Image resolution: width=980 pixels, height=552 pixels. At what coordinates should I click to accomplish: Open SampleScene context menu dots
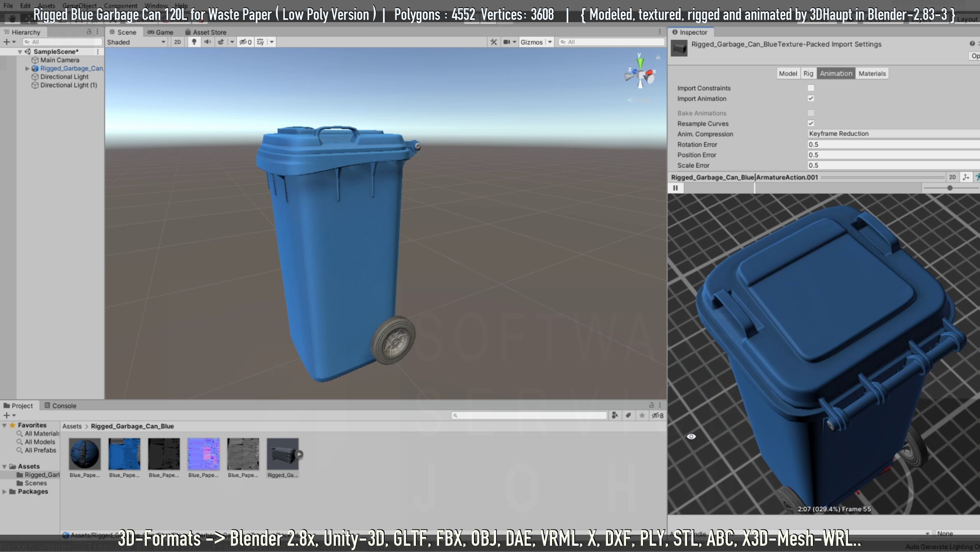coord(98,52)
